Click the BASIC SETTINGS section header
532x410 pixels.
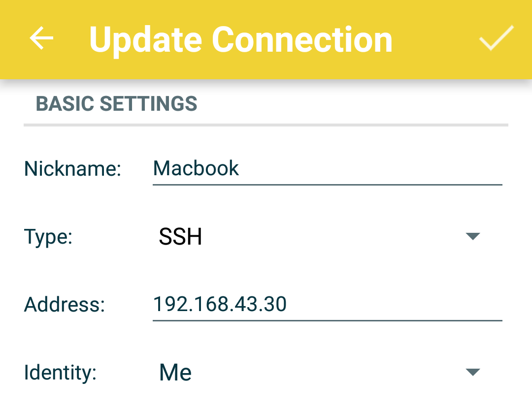(117, 104)
